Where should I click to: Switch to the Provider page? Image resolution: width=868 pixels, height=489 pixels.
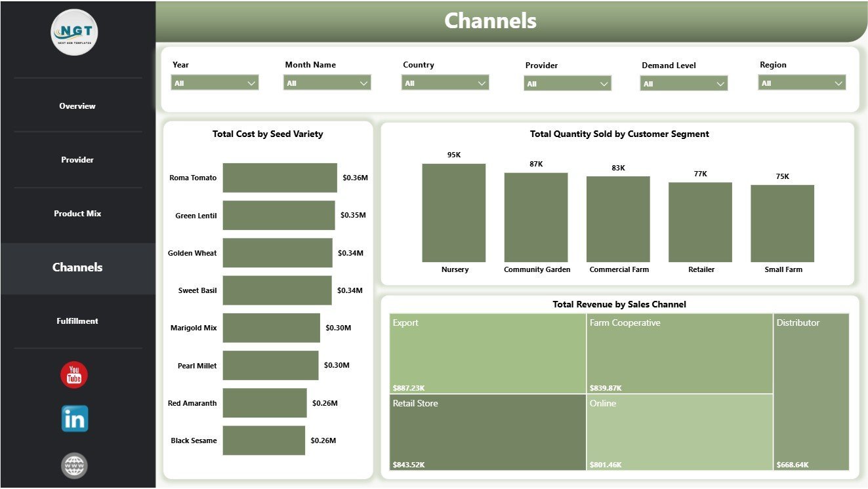pos(77,160)
